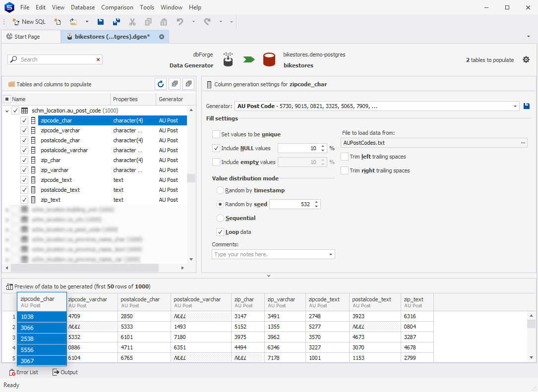This screenshot has height=392, width=538.
Task: Click the new file icon in toolbar
Action: coord(58,22)
